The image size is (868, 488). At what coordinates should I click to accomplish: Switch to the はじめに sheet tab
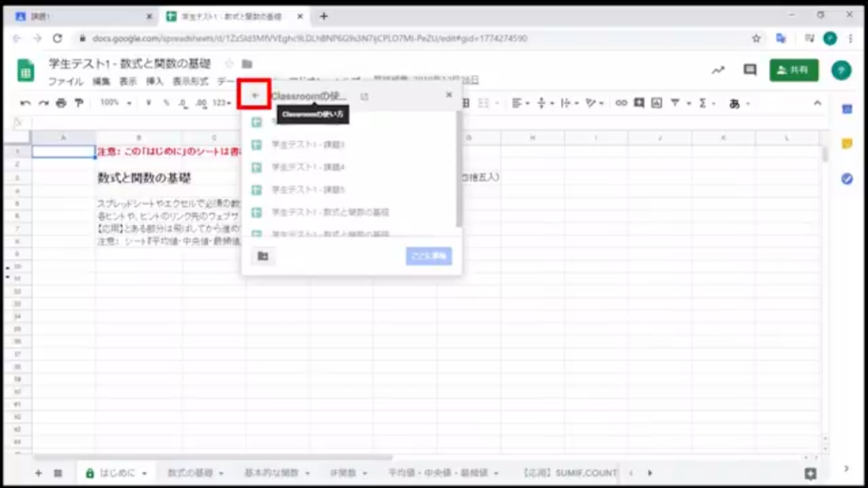[117, 473]
